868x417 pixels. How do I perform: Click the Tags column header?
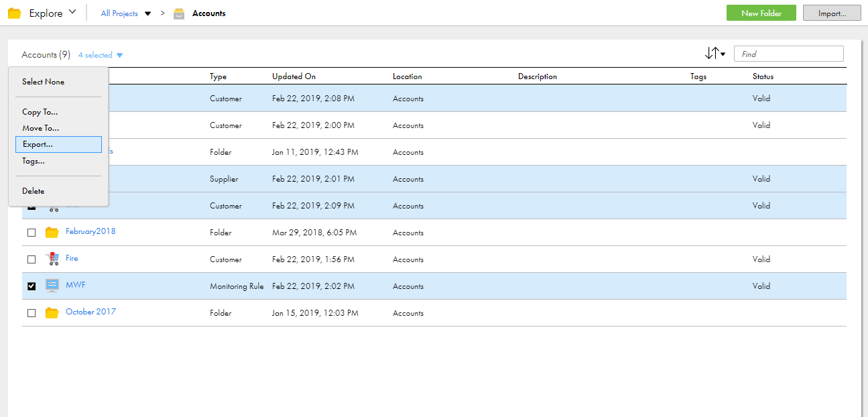698,76
